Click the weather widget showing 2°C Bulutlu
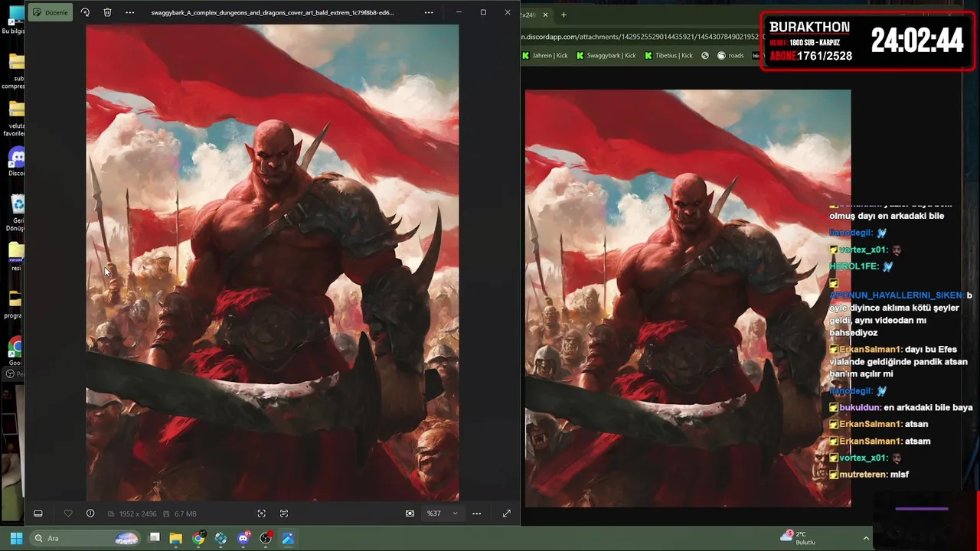Image resolution: width=980 pixels, height=551 pixels. click(x=798, y=538)
